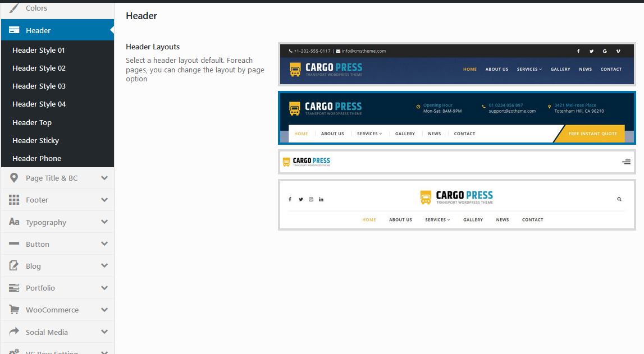Click the Social Media share arrow icon

14,332
